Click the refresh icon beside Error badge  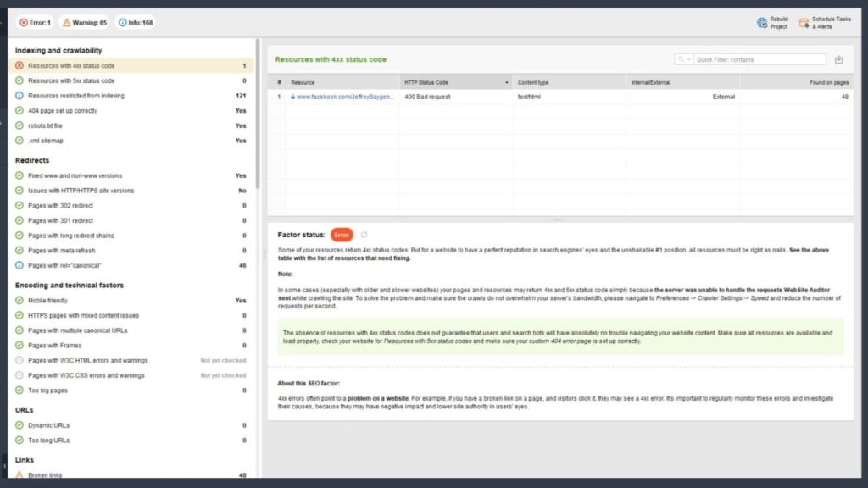364,235
